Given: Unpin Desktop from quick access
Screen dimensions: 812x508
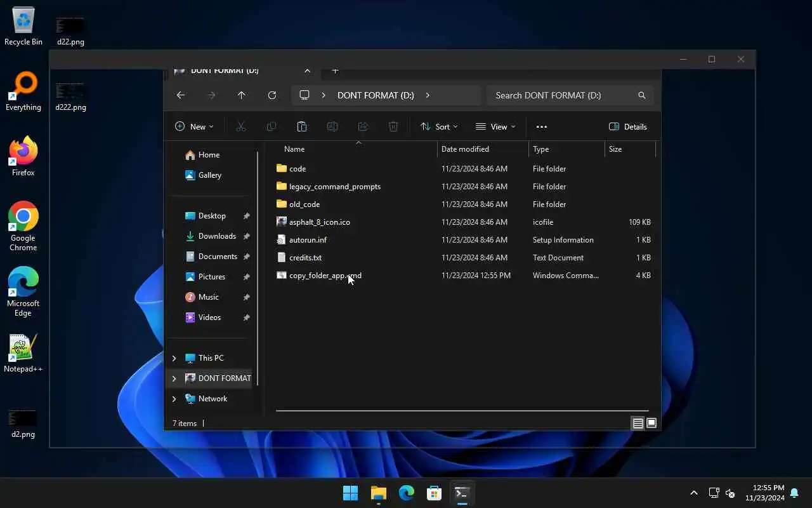Looking at the screenshot, I should (x=246, y=216).
